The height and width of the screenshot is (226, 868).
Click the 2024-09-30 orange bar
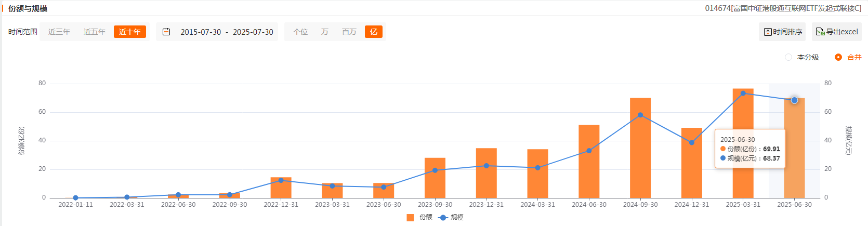point(640,148)
